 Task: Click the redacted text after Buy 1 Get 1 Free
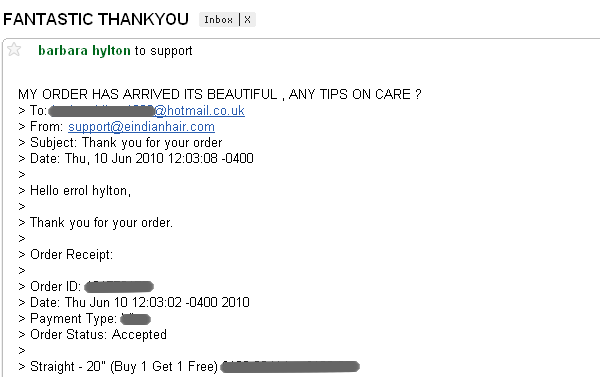point(290,367)
